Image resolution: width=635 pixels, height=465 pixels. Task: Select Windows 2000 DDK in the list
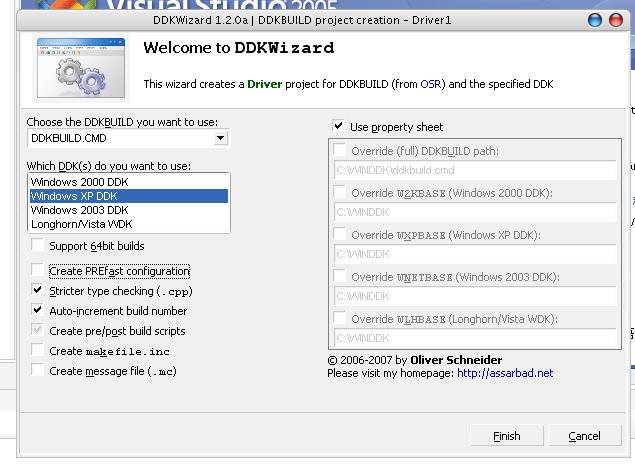coord(129,182)
